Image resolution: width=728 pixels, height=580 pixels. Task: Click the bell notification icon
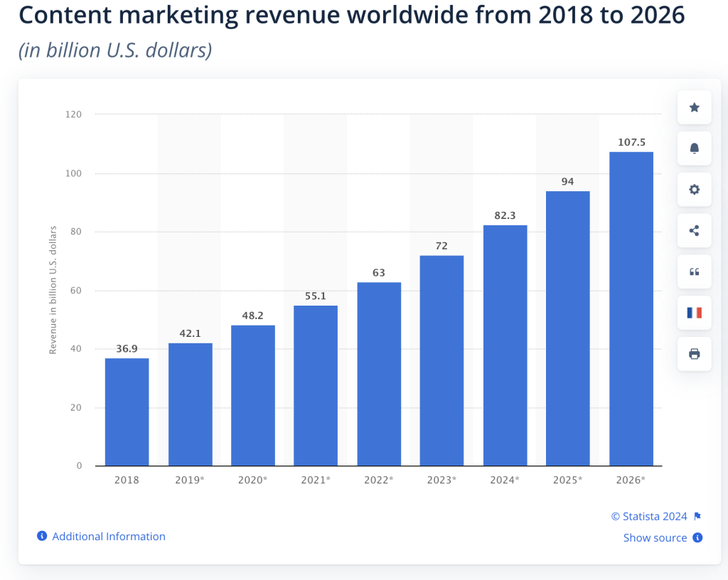point(693,149)
